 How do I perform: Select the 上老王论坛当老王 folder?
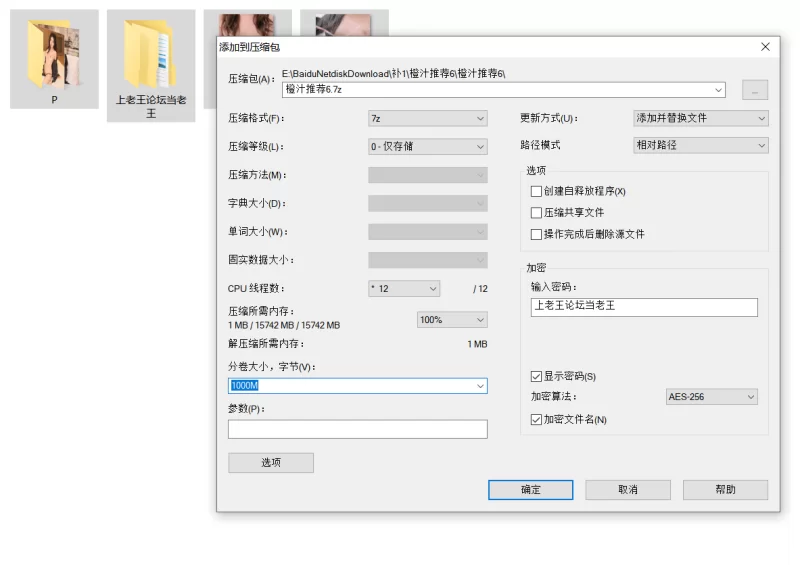[x=151, y=65]
